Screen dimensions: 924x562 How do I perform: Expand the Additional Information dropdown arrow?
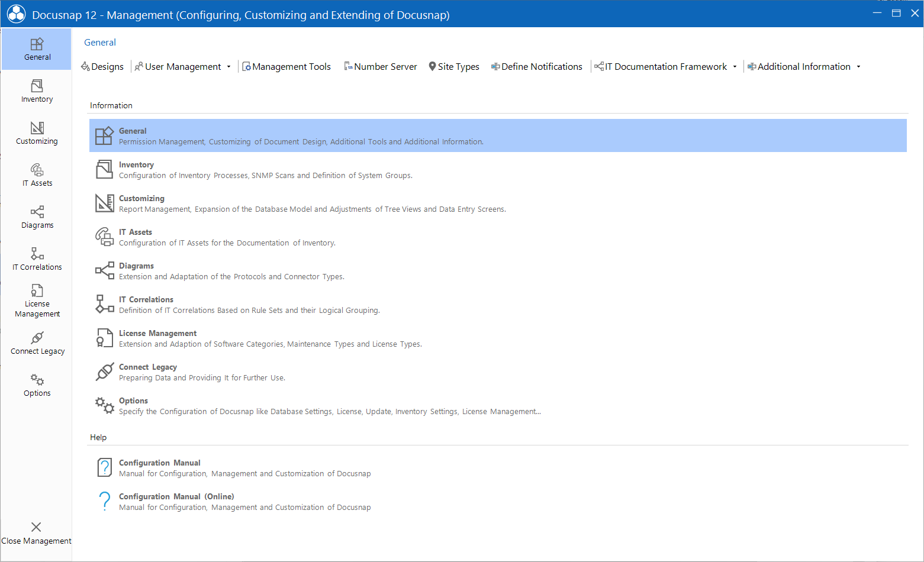coord(858,67)
